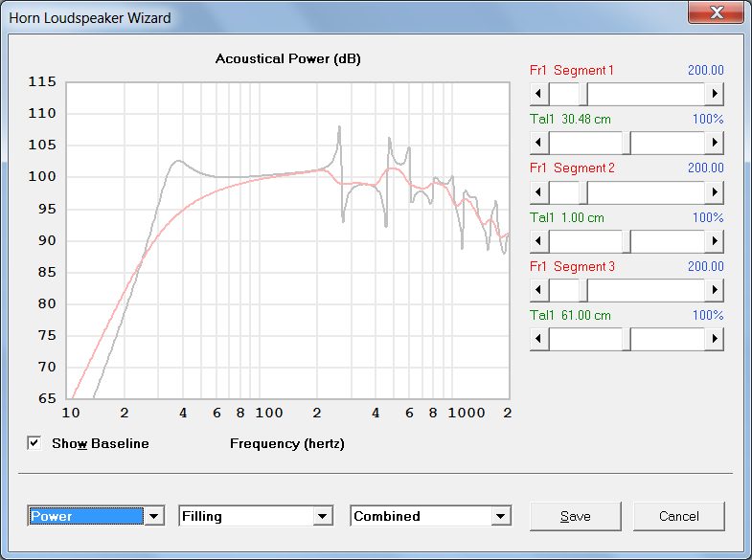Save the wizard changes
Viewport: 752px width, 560px height.
tap(576, 516)
